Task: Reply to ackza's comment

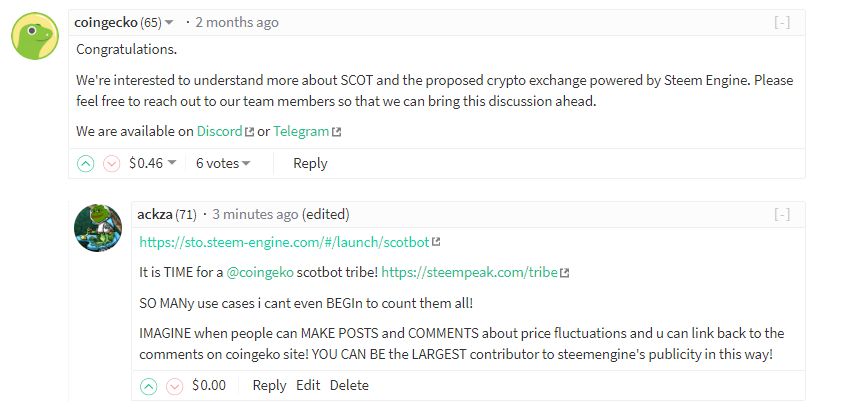Action: (269, 385)
